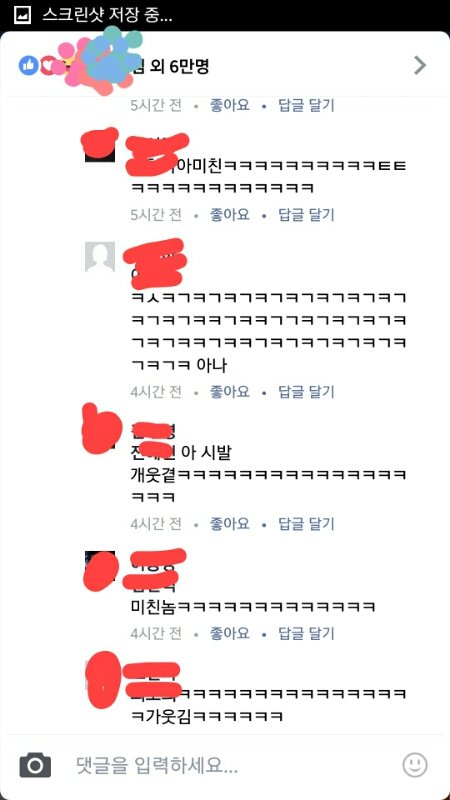Like the '아미친ㅋㅋㅋ' comment with 좋아요
The image size is (450, 800).
(x=230, y=214)
